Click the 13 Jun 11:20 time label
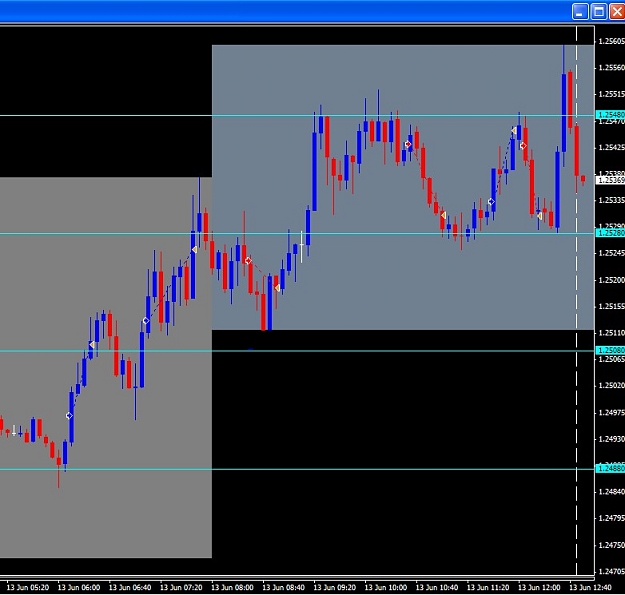 488,587
